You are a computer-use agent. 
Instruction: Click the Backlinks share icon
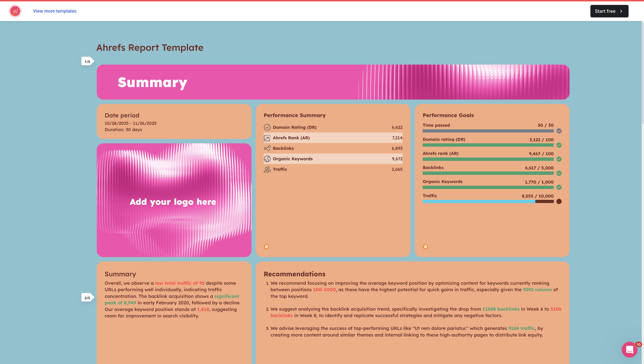[x=267, y=148]
